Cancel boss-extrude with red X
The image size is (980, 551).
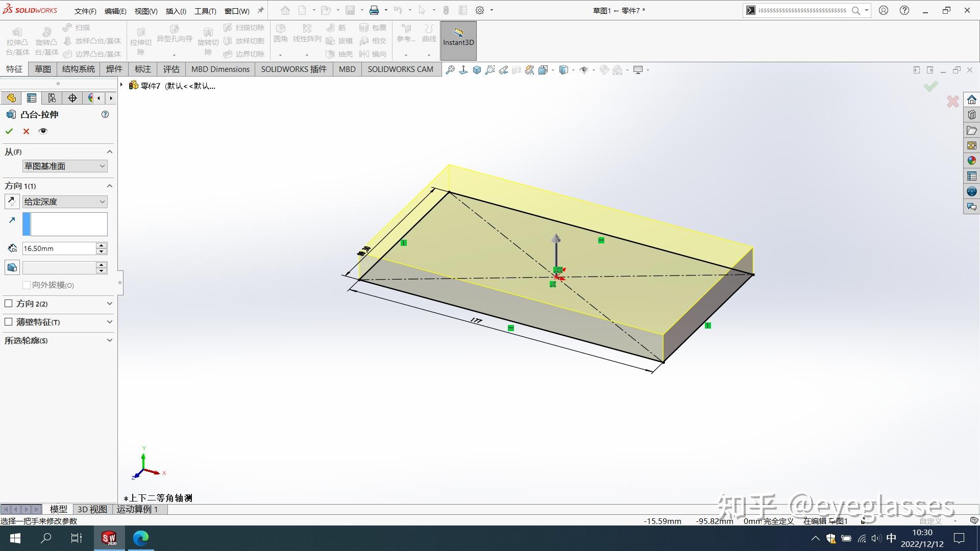pyautogui.click(x=26, y=131)
